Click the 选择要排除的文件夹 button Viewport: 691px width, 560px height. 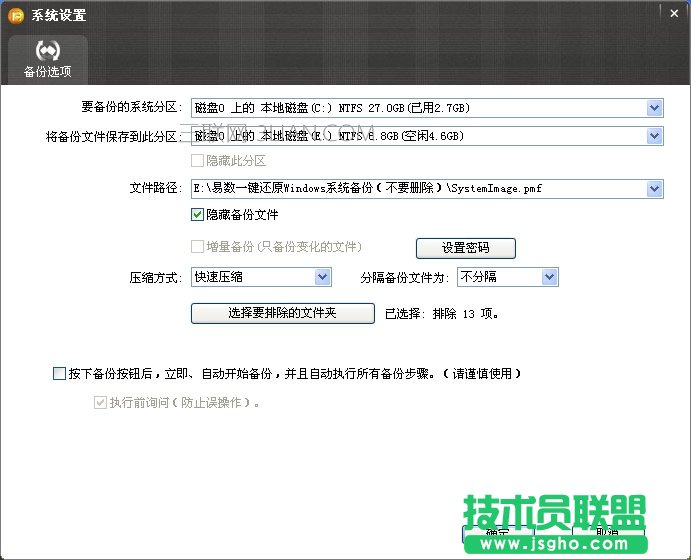coord(282,313)
